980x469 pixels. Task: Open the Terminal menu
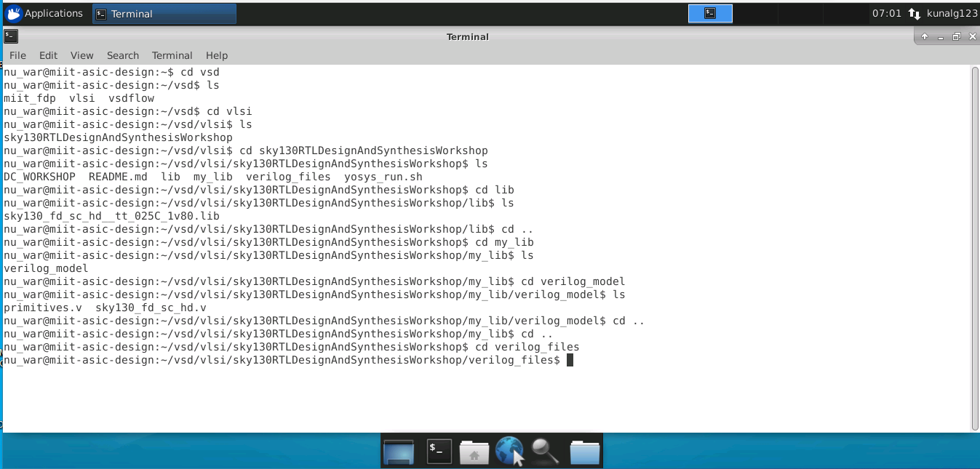[172, 55]
